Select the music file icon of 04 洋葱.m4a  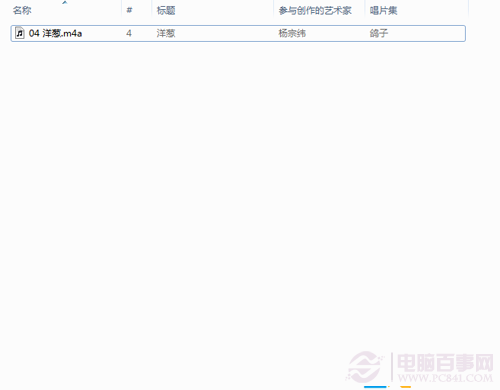click(x=20, y=33)
